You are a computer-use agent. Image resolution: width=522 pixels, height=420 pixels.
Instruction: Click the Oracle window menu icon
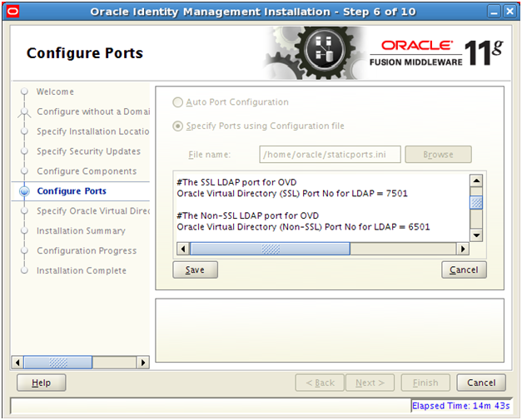pos(13,12)
